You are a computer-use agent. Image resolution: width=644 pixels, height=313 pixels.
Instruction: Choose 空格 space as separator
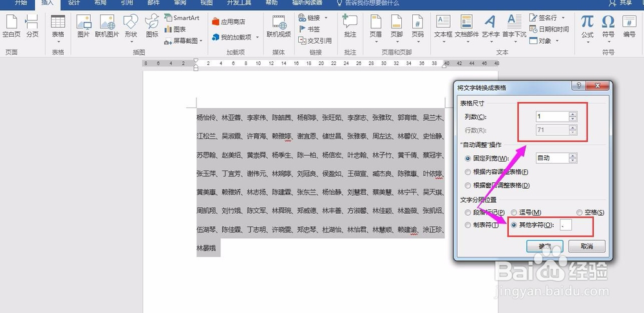(590, 213)
